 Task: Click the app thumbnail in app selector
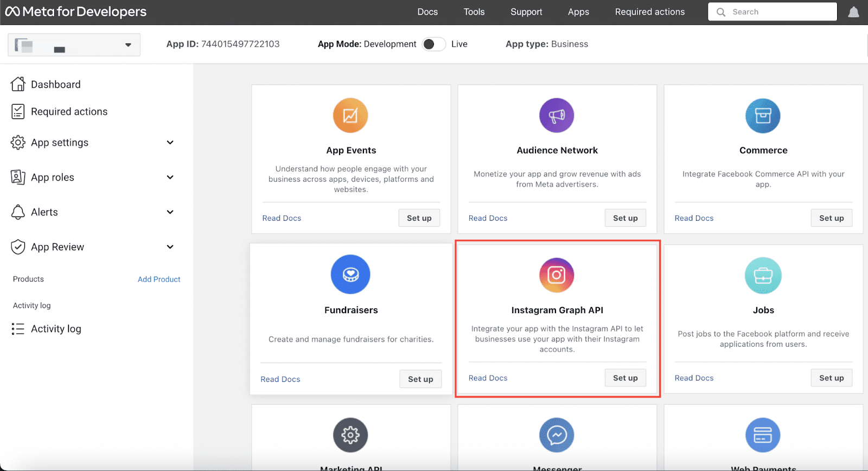[24, 45]
